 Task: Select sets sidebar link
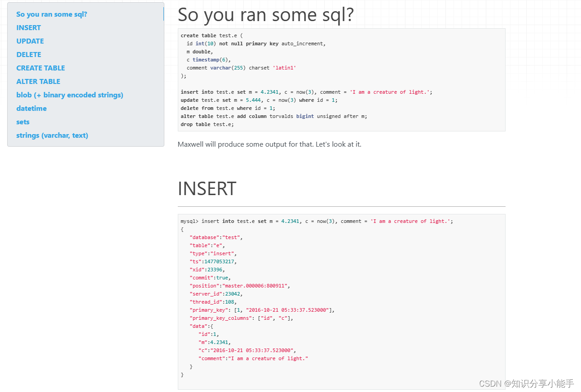(x=23, y=122)
